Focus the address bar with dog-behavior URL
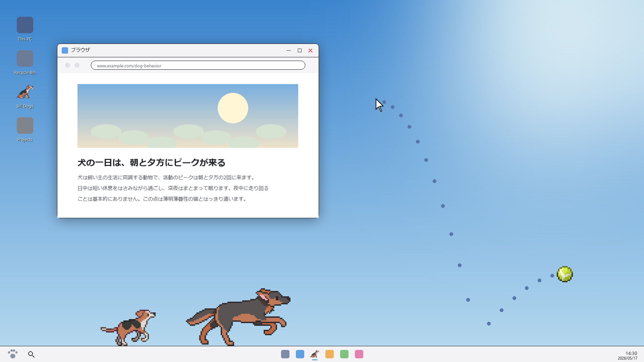 pyautogui.click(x=198, y=65)
